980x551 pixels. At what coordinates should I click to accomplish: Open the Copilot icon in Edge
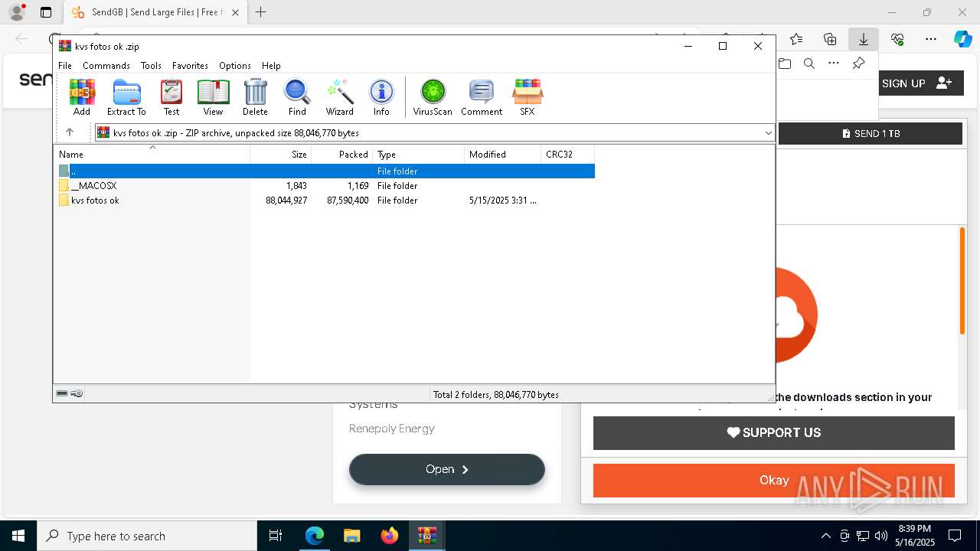pyautogui.click(x=962, y=39)
